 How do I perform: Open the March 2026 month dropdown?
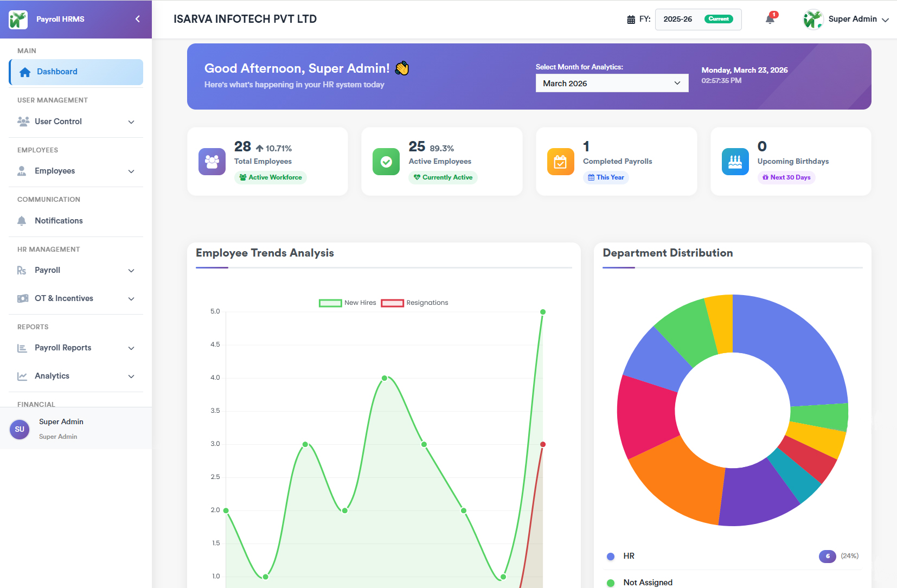pyautogui.click(x=612, y=84)
